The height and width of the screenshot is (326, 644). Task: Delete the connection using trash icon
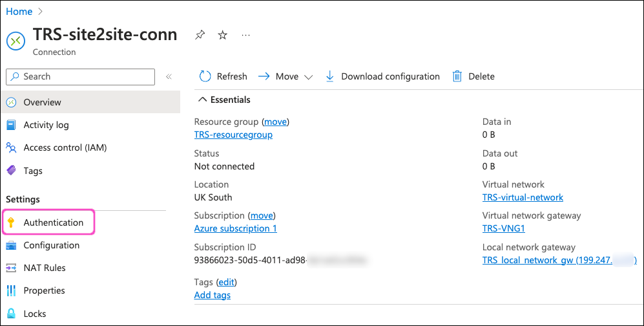click(x=457, y=76)
